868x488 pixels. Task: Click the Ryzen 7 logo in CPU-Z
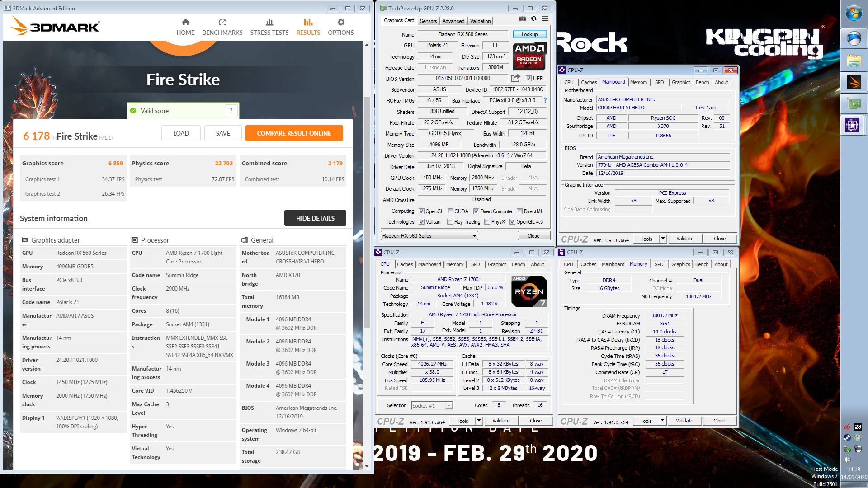pyautogui.click(x=529, y=291)
